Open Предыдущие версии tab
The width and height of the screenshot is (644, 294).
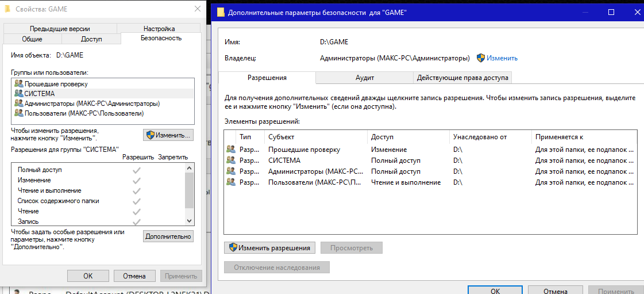[x=60, y=29]
